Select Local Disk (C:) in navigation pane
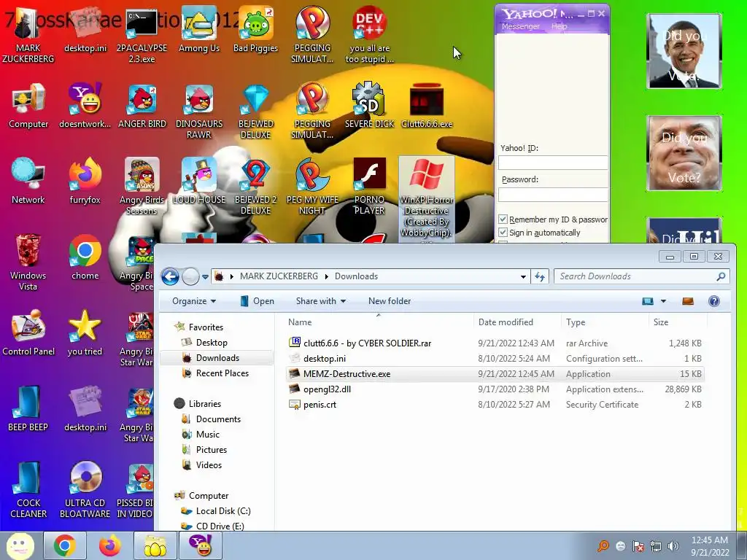Image resolution: width=747 pixels, height=560 pixels. tap(223, 511)
